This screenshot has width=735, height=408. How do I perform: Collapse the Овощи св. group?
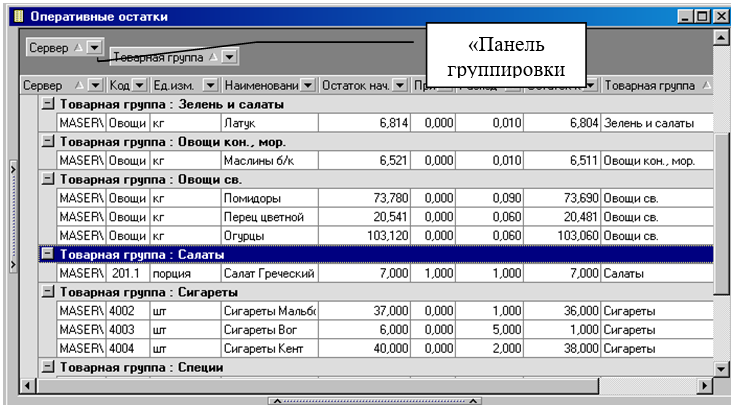[x=48, y=178]
